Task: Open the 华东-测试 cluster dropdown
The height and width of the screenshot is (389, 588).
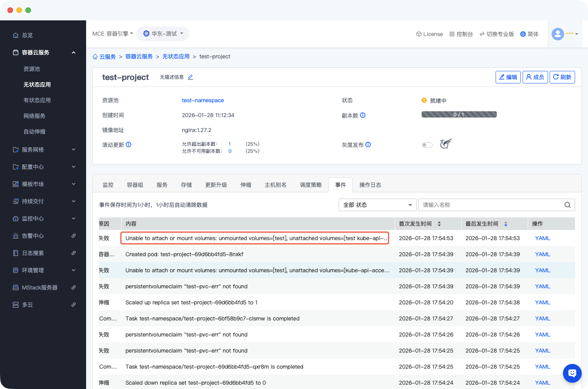Action: click(163, 34)
